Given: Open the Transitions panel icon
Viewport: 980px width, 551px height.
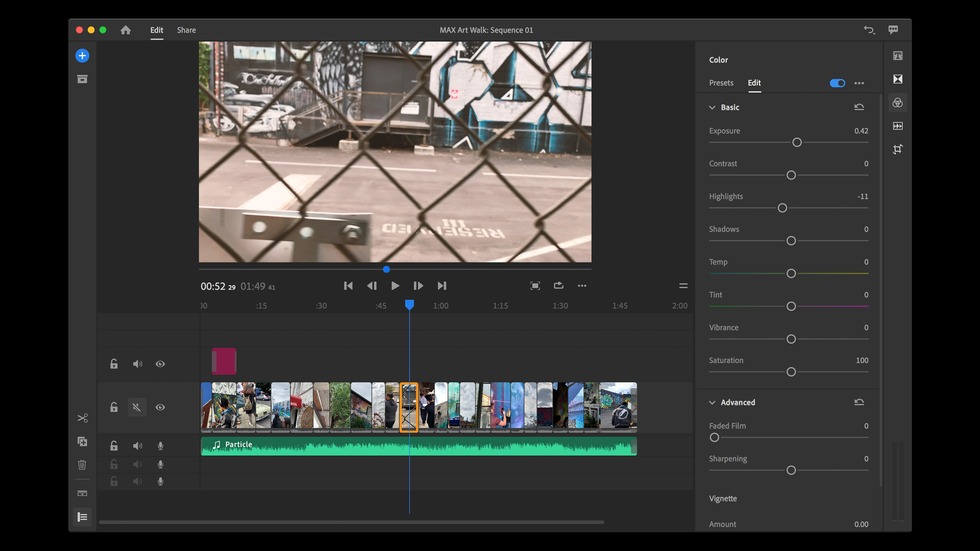Looking at the screenshot, I should point(898,79).
